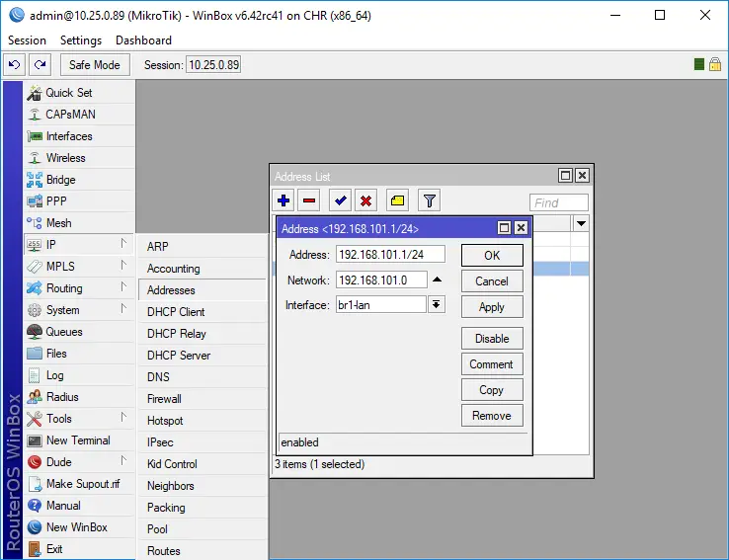Click the yellow comment icon
The width and height of the screenshot is (729, 560).
tap(397, 200)
